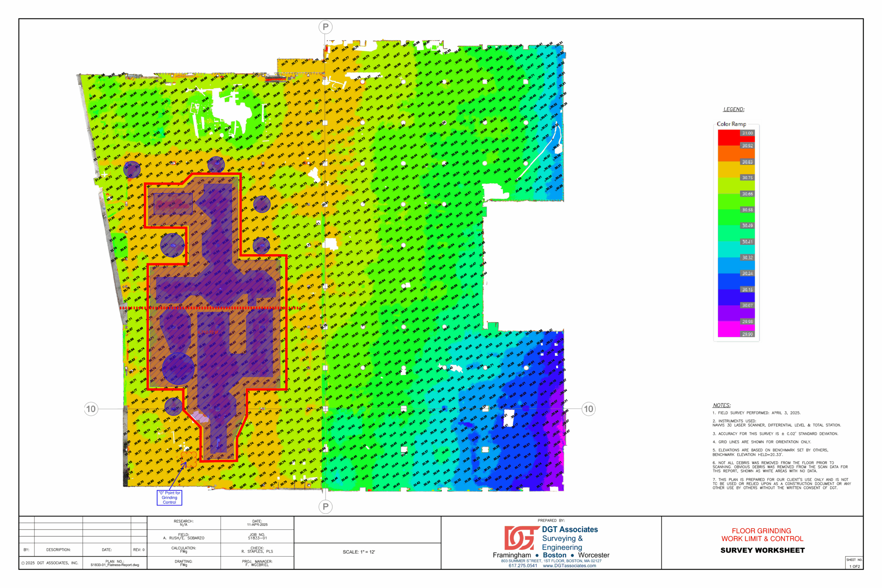Screen dimensions: 882x588
Task: Open the www.DGTassociates.com link
Action: coord(569,566)
